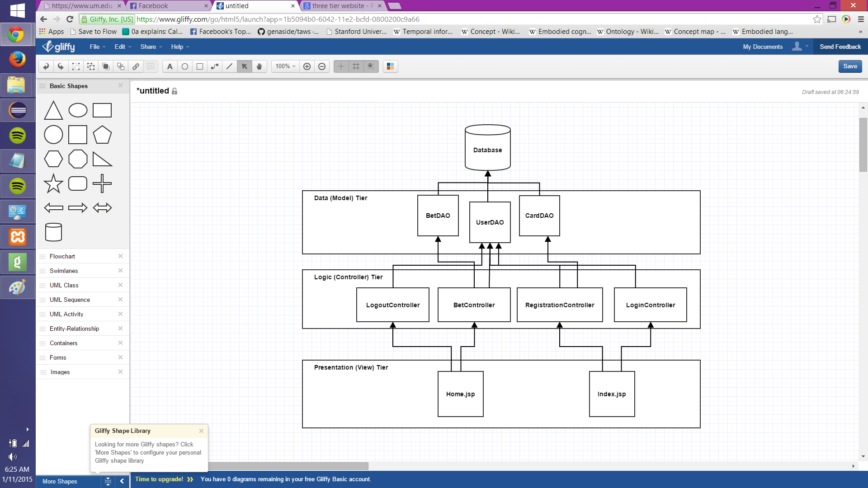
Task: Open Firefox from the taskbar
Action: click(x=18, y=59)
